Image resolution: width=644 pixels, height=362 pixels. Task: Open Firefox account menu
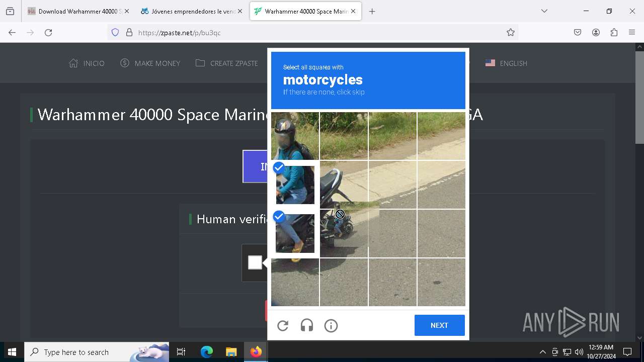(596, 32)
